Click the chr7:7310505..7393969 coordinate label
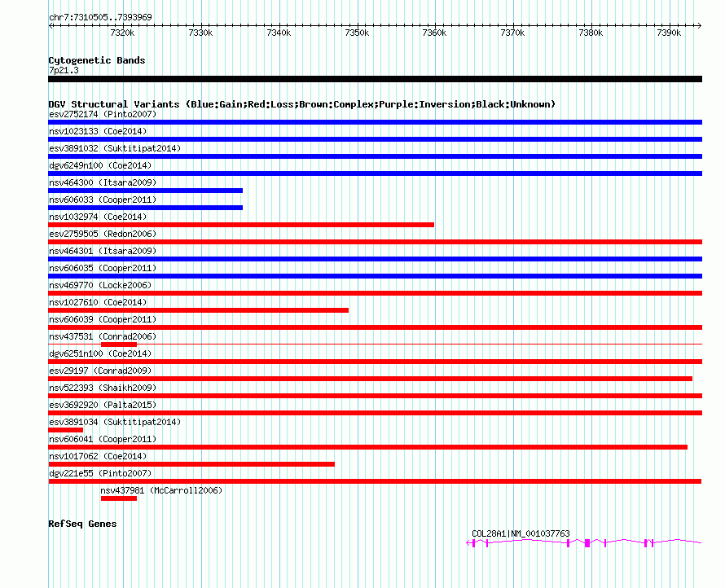The width and height of the screenshot is (725, 588). (x=100, y=17)
